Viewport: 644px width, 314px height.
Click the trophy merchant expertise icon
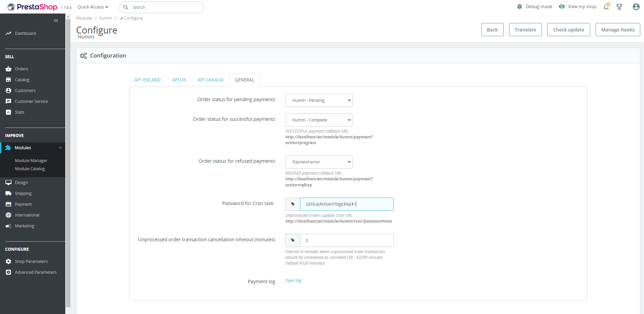point(619,7)
